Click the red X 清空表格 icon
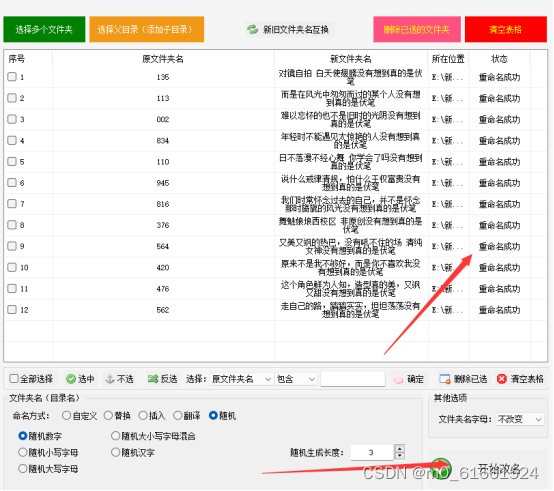This screenshot has width=554, height=491. (502, 379)
